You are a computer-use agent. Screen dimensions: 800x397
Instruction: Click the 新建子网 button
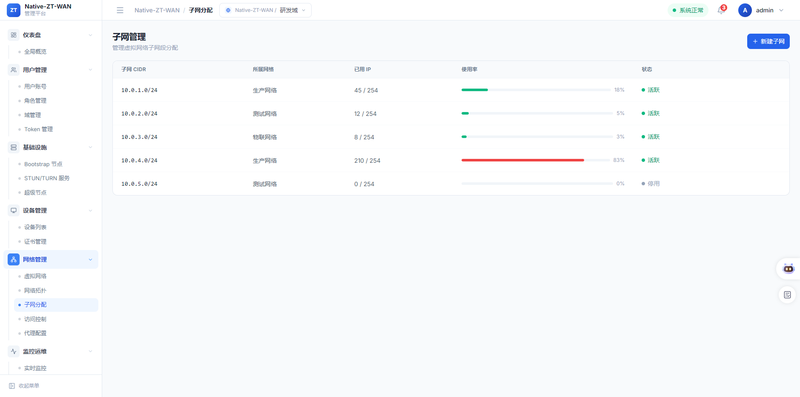point(768,41)
